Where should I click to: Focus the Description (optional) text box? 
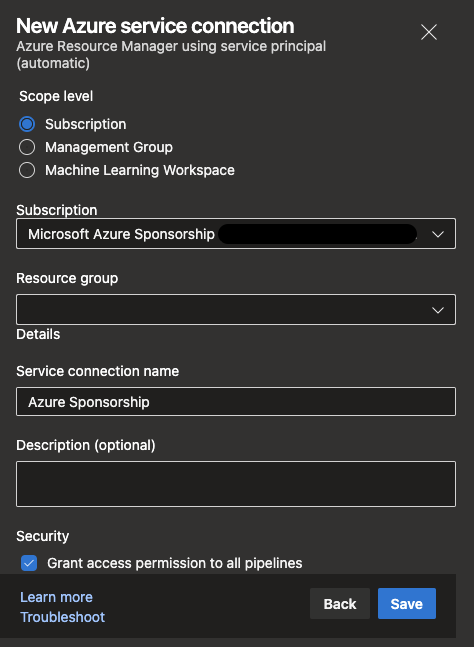tap(236, 484)
